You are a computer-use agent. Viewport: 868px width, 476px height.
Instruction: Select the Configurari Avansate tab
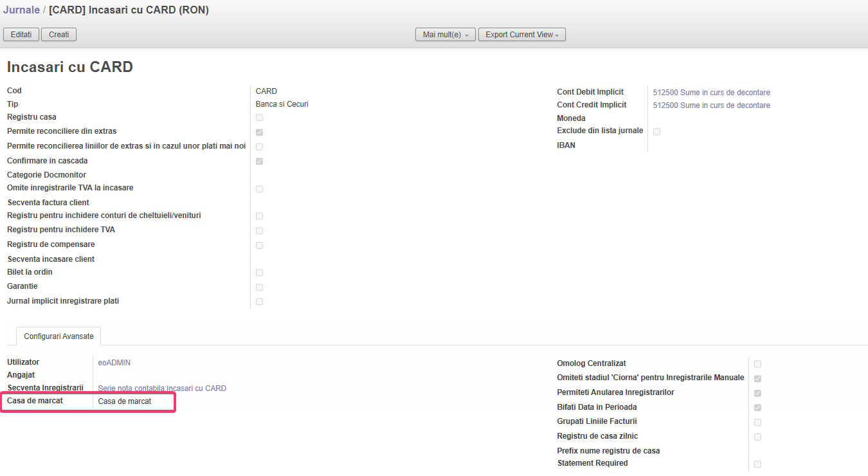point(59,336)
